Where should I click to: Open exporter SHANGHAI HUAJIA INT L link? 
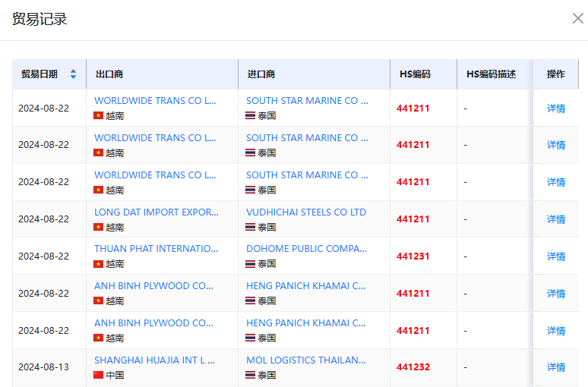[154, 360]
